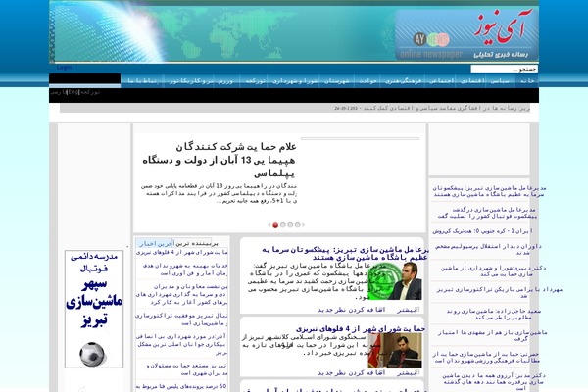Open the اقتصادی (Economic) menu item
588x392 pixels.
(x=470, y=80)
